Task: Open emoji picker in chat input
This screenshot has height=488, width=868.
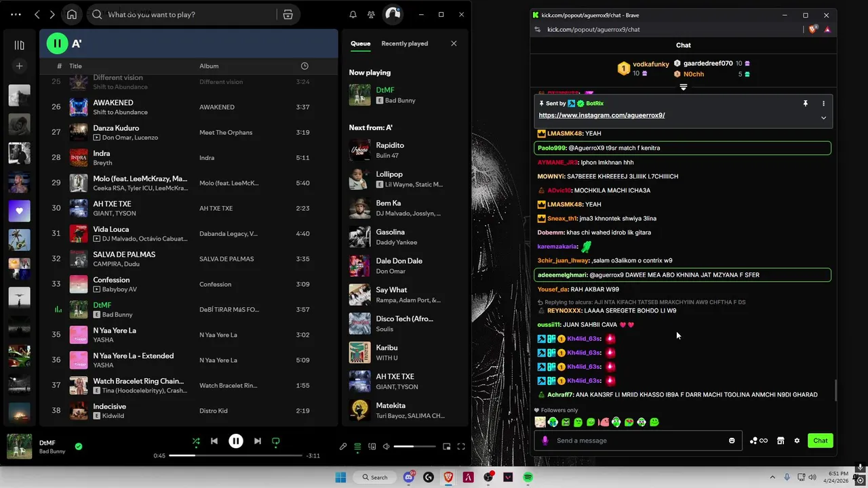Action: [732, 441]
